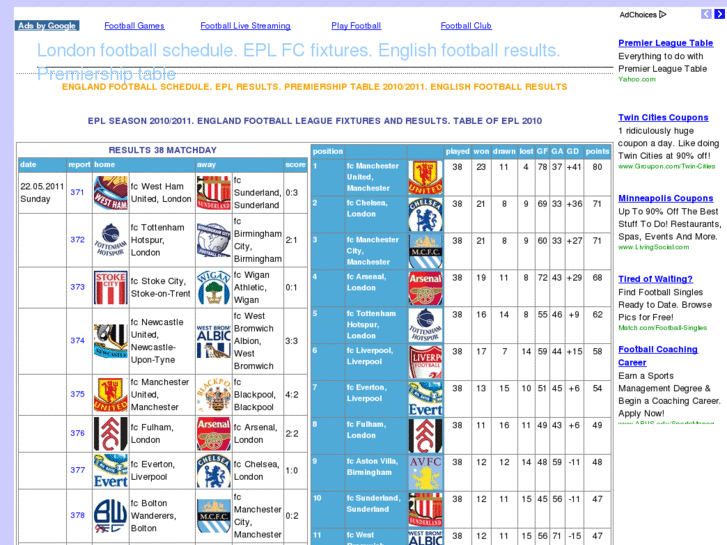Viewport: 727px width, 545px height.
Task: Click fc Liverpool, Liverpool in league table
Action: click(x=370, y=356)
